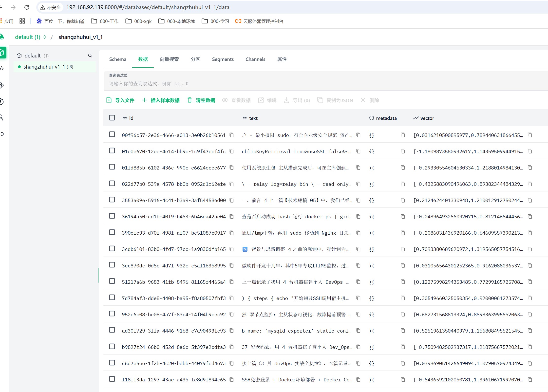Open the Segments tab
Viewport: 548px width, 392px height.
[x=223, y=59]
